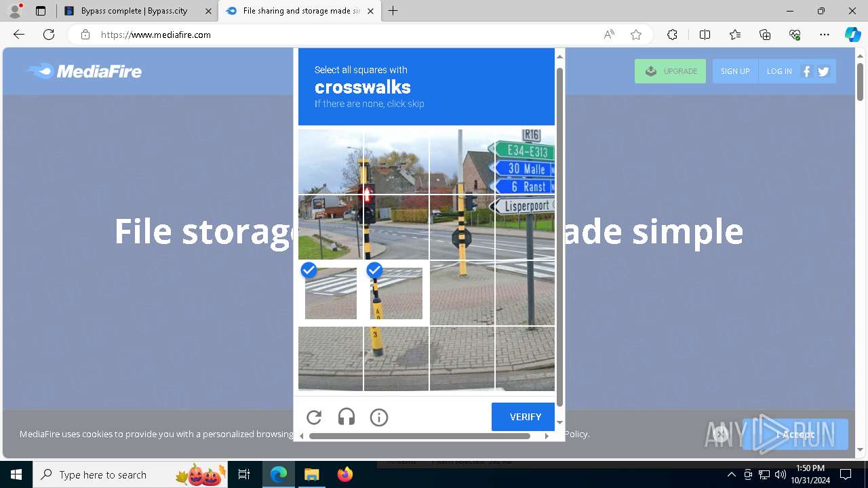Screen dimensions: 868x488
Task: Open browser Extensions icon
Action: 672,35
